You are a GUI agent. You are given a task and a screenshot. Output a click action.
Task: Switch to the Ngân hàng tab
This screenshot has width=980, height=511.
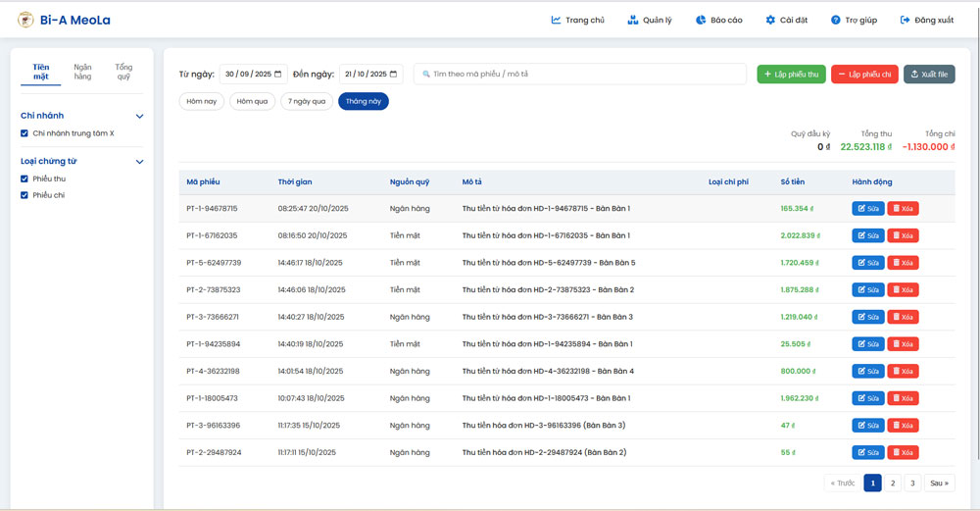pos(82,72)
